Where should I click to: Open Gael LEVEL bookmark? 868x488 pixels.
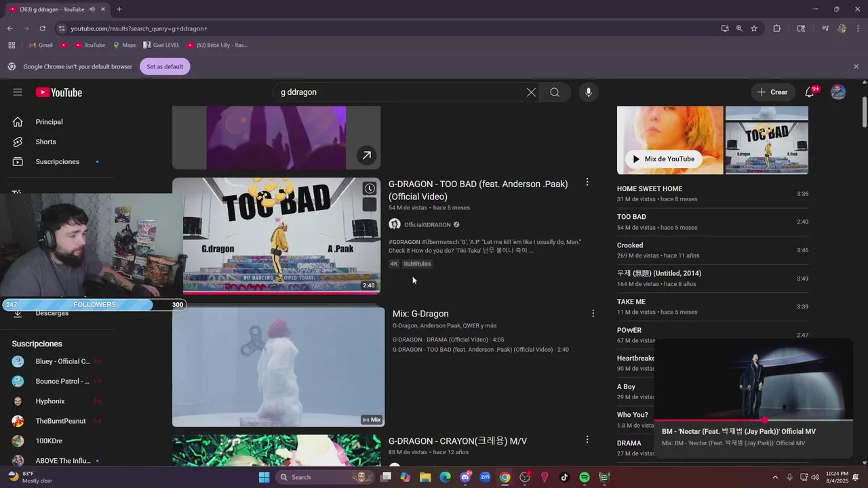[x=161, y=45]
